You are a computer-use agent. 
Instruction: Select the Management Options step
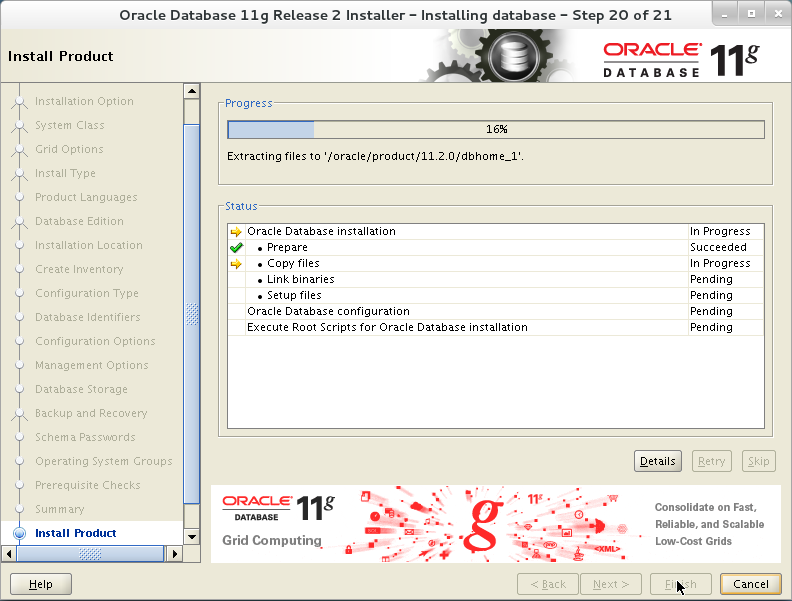point(92,365)
